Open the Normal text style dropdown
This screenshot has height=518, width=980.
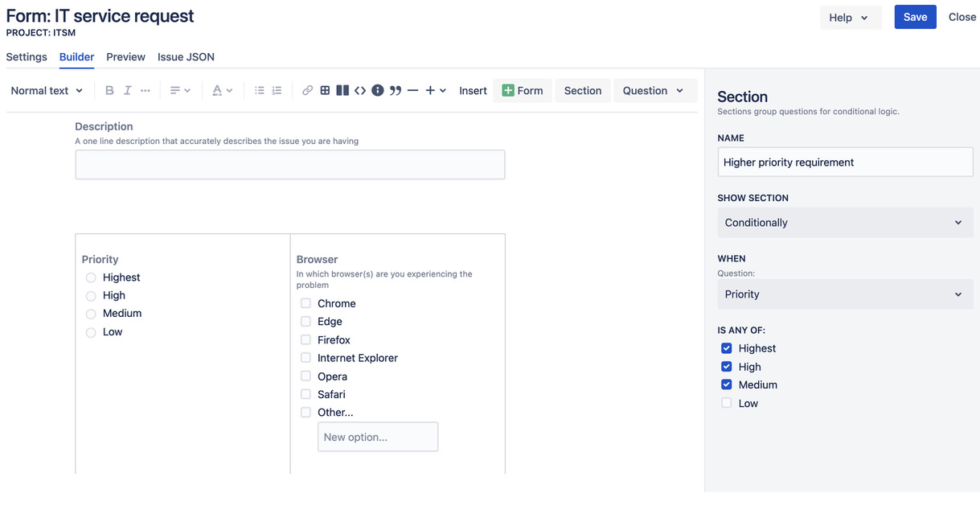[x=46, y=90]
